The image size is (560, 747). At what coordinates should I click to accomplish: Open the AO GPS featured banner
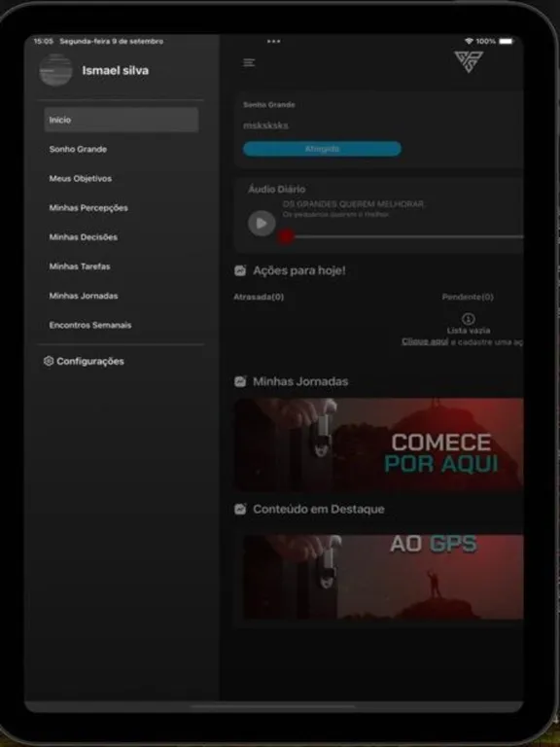click(383, 577)
